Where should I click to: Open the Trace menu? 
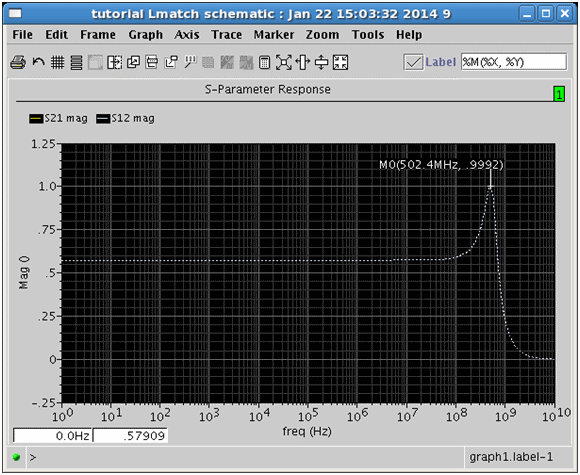coord(226,35)
